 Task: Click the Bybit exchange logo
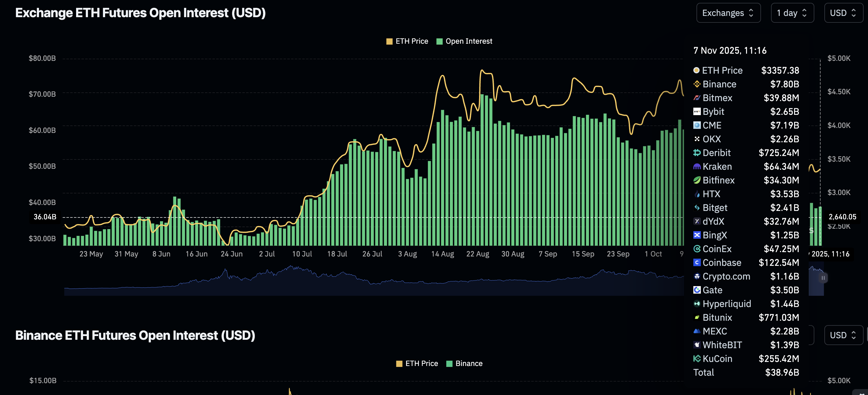pos(697,112)
